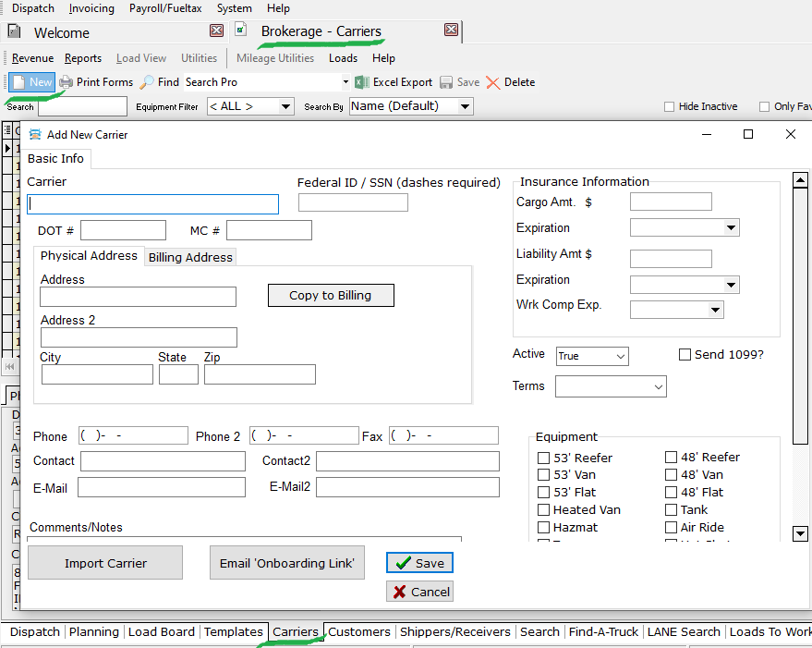This screenshot has width=812, height=648.
Task: Open the Cargo Expiration date dropdown
Action: click(x=731, y=228)
